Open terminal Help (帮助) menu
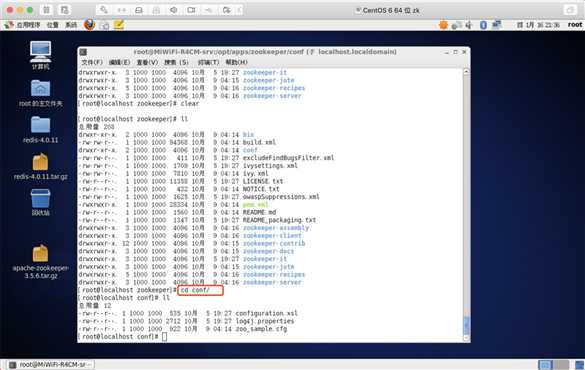Viewport: 585px width, 370px height. (x=236, y=62)
